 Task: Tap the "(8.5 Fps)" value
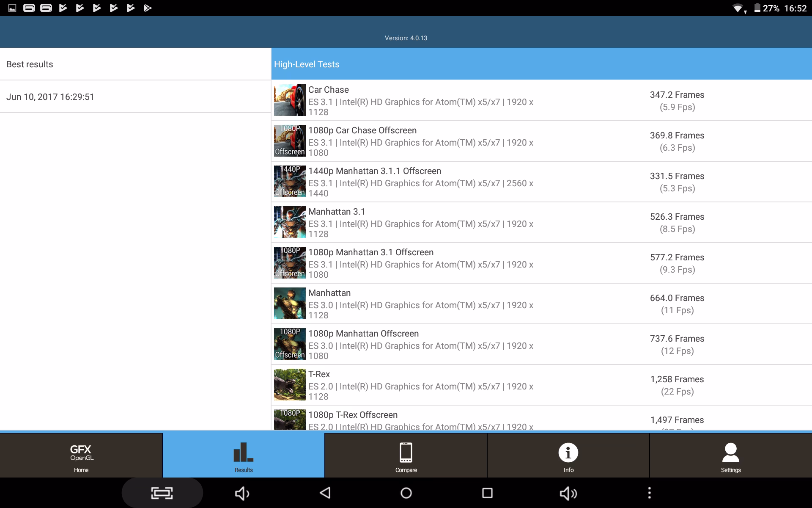pos(678,229)
